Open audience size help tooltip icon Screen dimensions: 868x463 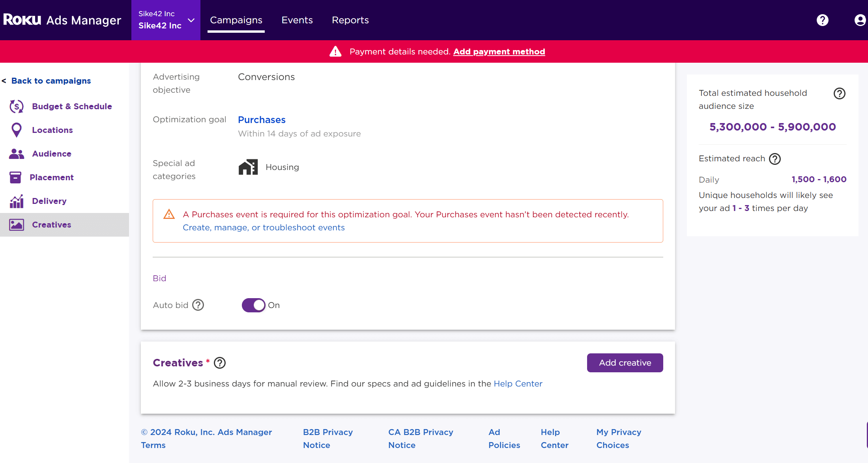839,93
